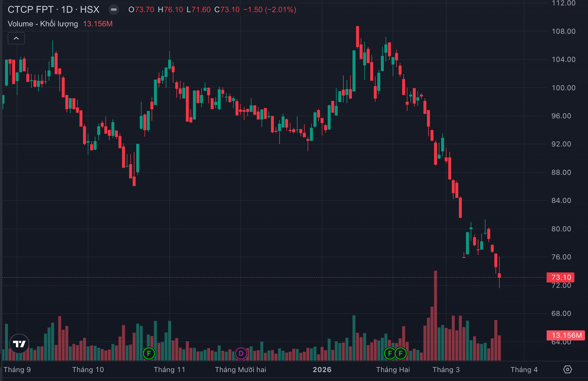Viewport: 588px width, 381px height.
Task: Click the 'Tháng 3' time axis label
Action: [x=446, y=370]
